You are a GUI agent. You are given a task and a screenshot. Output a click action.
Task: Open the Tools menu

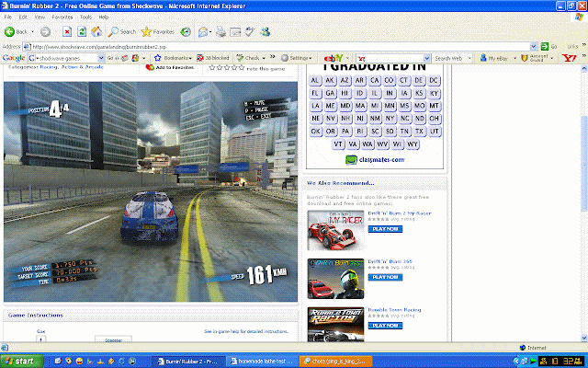(x=85, y=17)
